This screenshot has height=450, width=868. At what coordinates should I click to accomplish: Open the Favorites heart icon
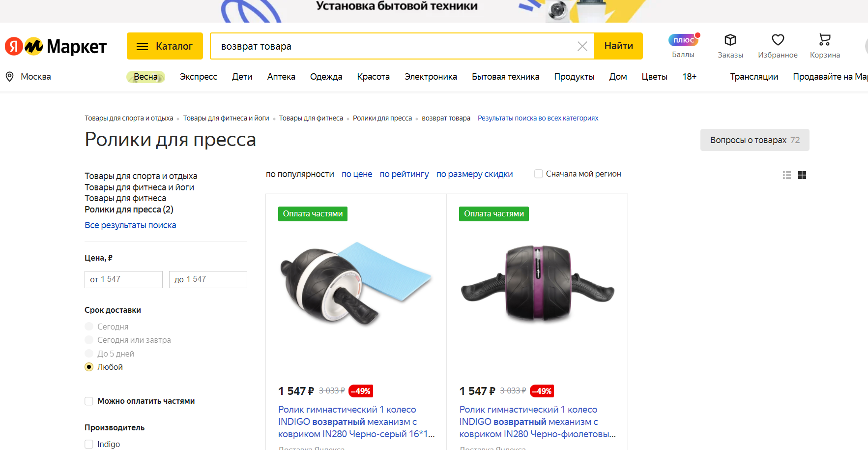[778, 40]
